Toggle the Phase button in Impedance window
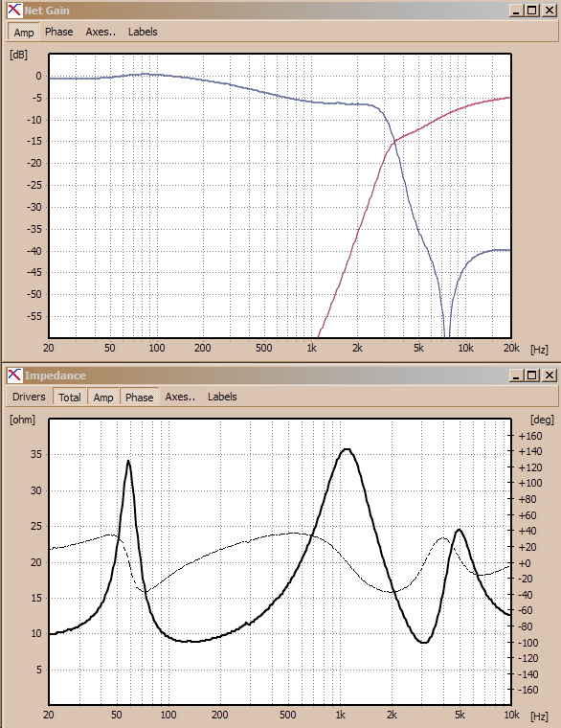 (x=139, y=397)
